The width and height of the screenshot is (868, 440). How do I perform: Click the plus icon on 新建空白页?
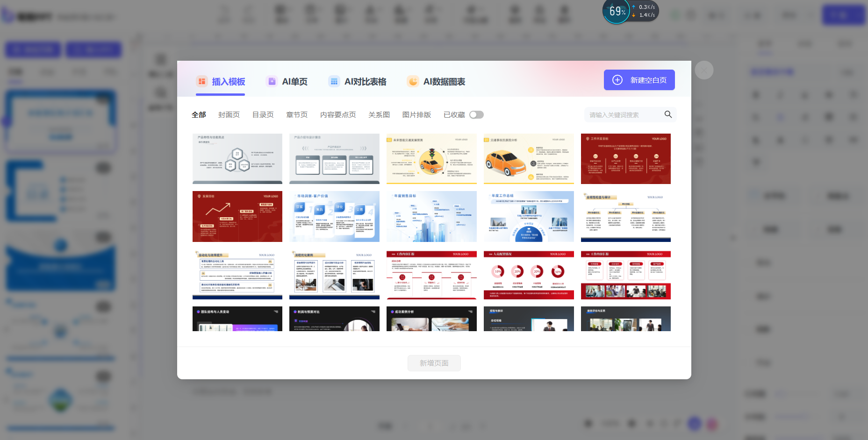(x=617, y=80)
